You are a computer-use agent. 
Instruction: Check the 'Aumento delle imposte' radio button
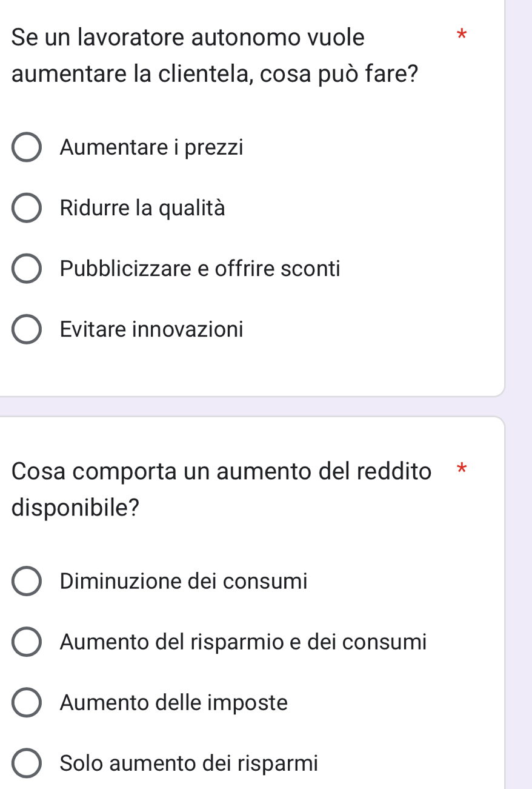tap(27, 702)
